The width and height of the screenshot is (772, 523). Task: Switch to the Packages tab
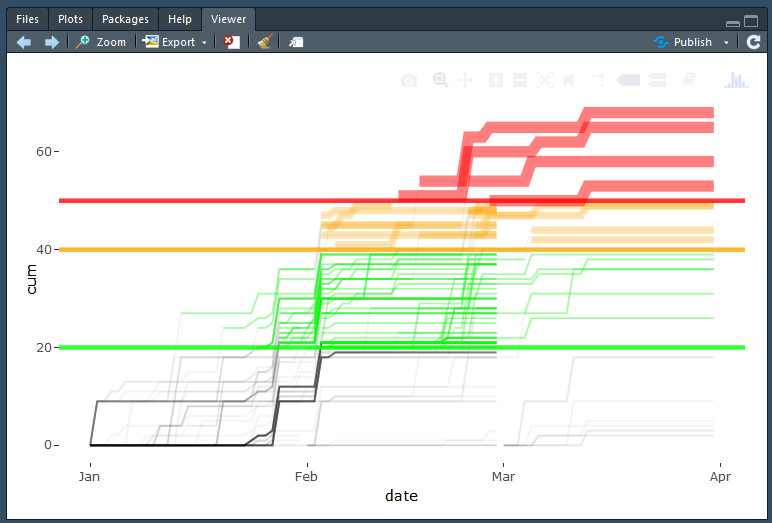click(x=125, y=19)
